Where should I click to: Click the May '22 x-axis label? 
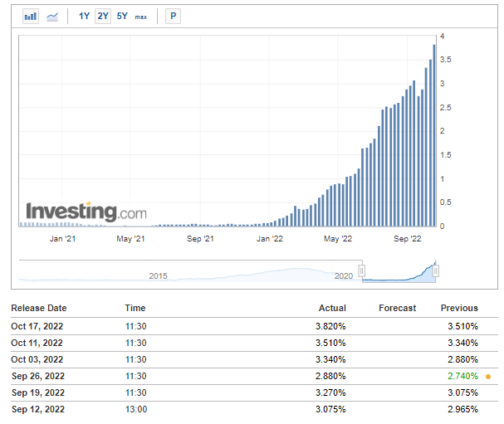point(338,239)
